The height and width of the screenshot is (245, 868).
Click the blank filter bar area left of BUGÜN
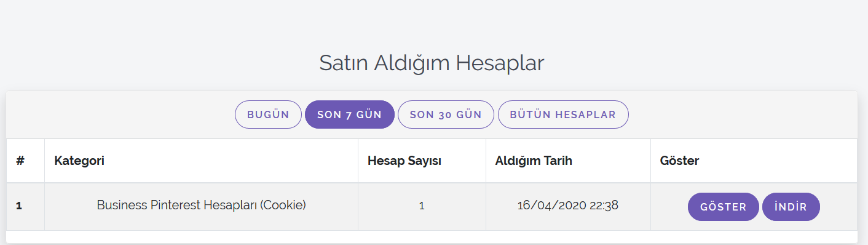click(x=120, y=114)
